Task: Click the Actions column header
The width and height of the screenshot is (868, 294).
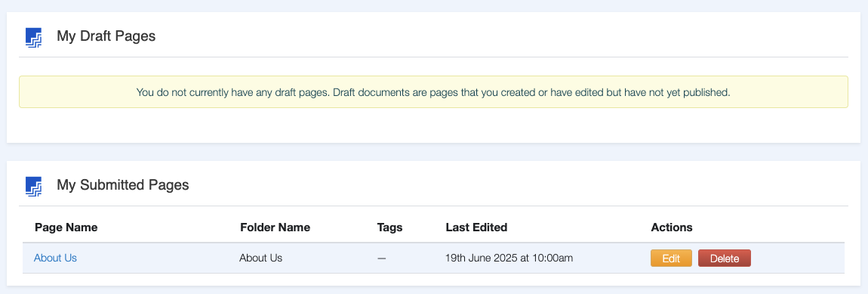Action: point(672,227)
